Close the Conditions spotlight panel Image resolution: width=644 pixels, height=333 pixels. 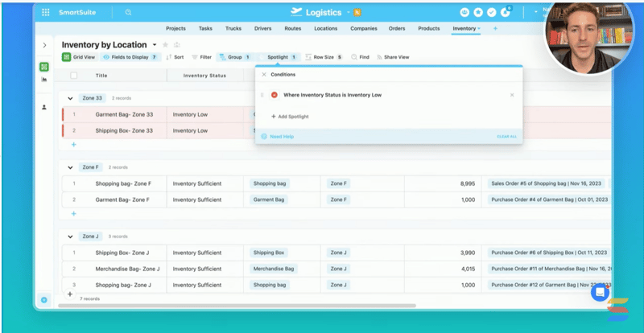(264, 74)
